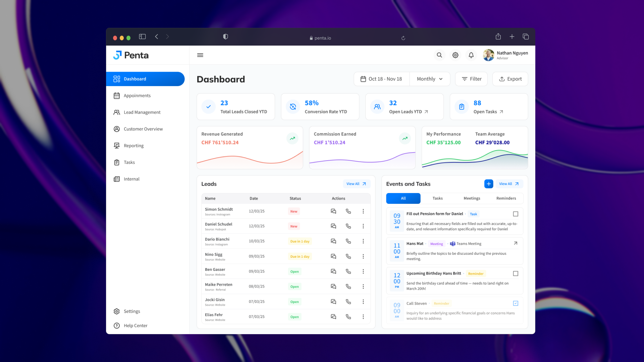
Task: Click the notifications bell icon
Action: pos(471,55)
